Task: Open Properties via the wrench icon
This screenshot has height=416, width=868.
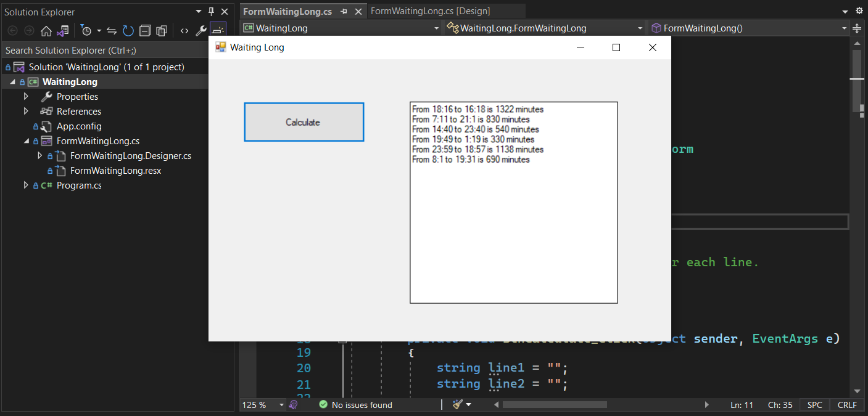Action: point(201,30)
